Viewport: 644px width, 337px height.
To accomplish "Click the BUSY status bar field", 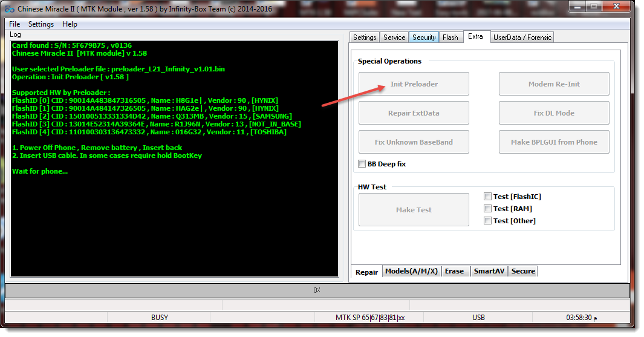I will [x=160, y=317].
